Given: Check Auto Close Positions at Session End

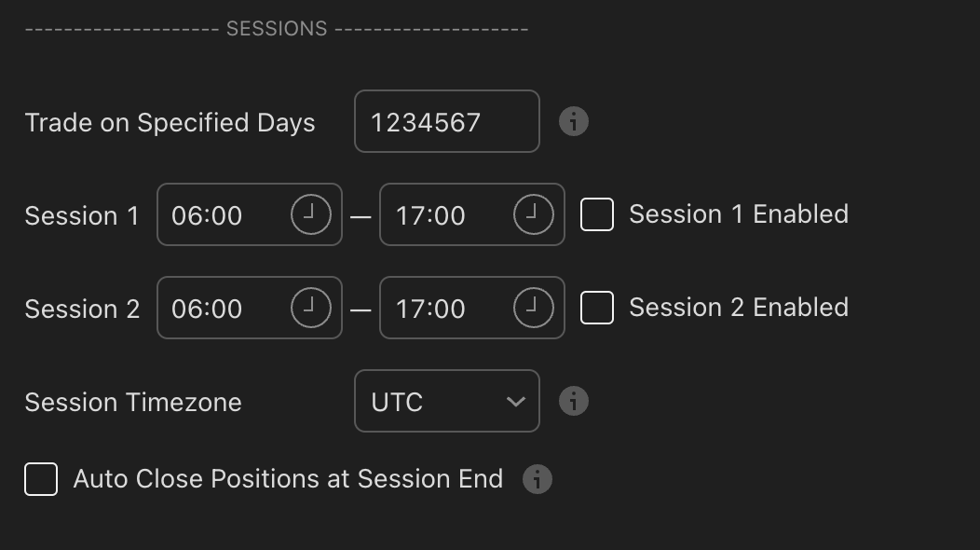Looking at the screenshot, I should (x=41, y=479).
